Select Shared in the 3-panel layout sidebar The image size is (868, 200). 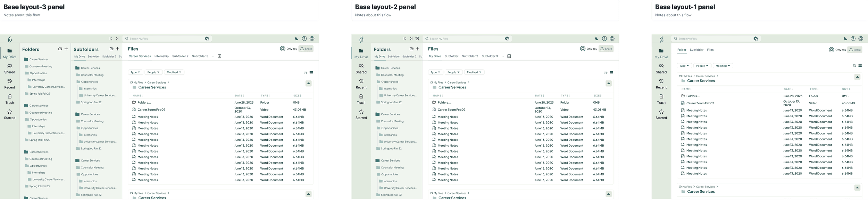click(10, 69)
